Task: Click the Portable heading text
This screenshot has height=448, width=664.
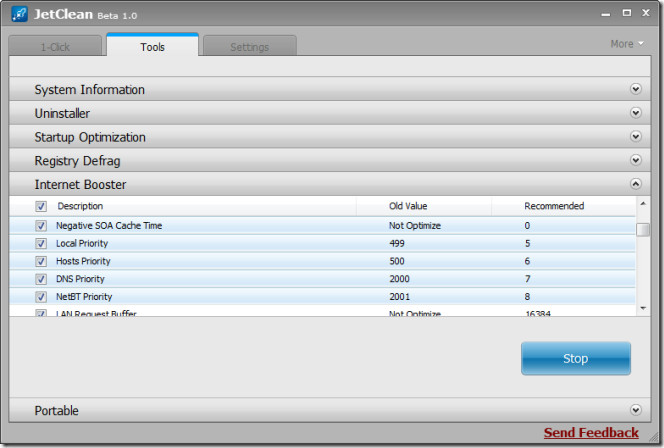Action: tap(57, 410)
